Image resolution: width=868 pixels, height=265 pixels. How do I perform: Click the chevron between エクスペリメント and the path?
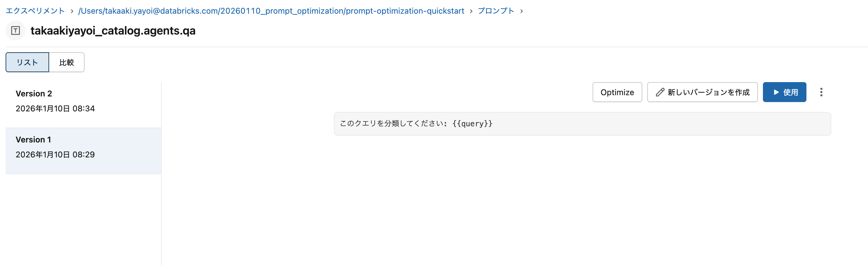click(x=72, y=11)
